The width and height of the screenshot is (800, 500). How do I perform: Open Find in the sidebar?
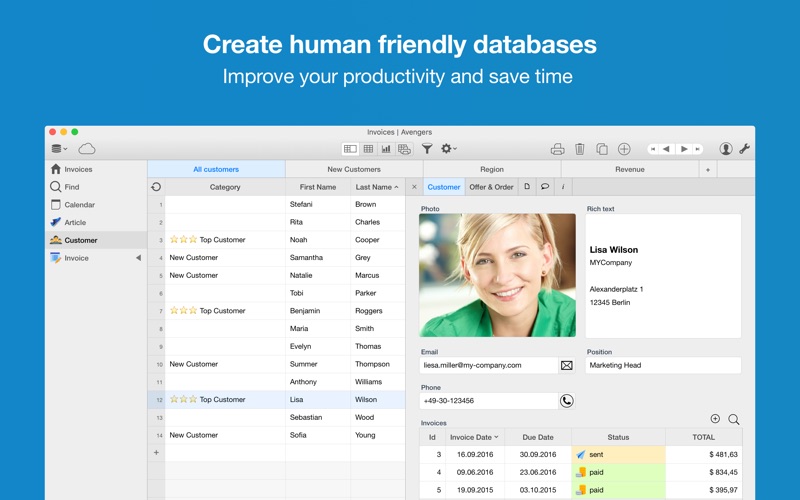coord(96,187)
